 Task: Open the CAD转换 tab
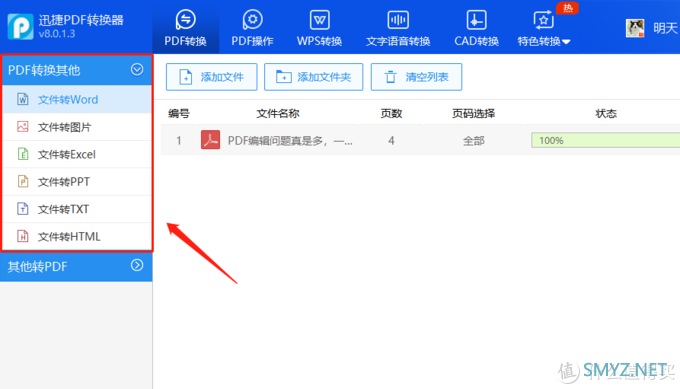(x=476, y=28)
